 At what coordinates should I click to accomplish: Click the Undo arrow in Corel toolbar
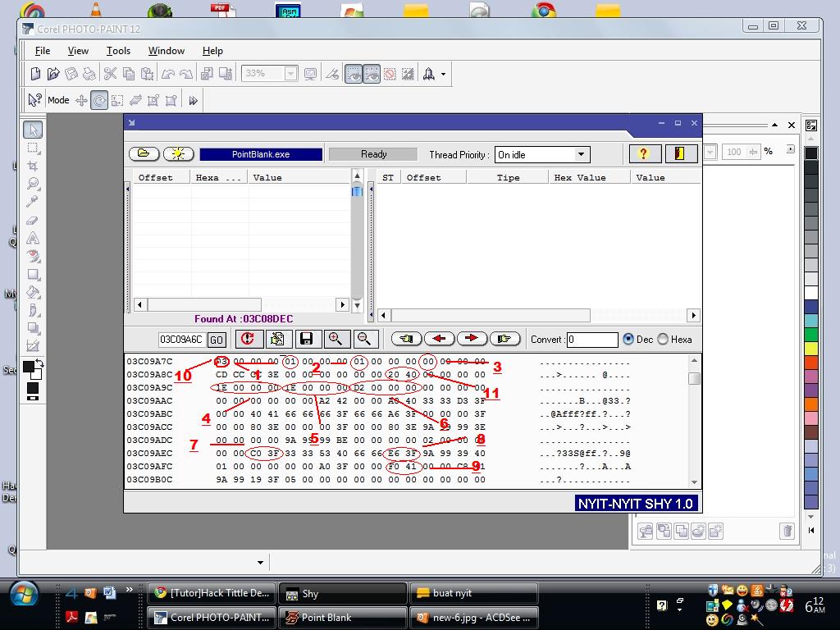tap(167, 73)
